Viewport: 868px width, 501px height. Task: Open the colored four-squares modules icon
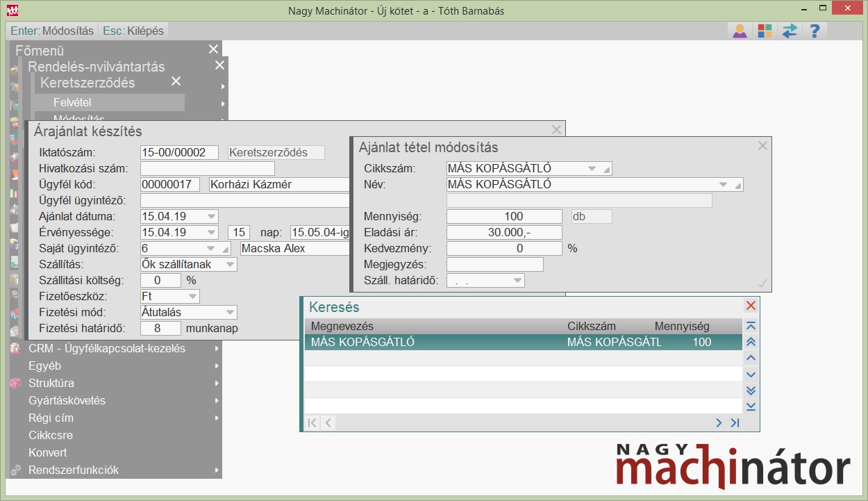coord(765,31)
